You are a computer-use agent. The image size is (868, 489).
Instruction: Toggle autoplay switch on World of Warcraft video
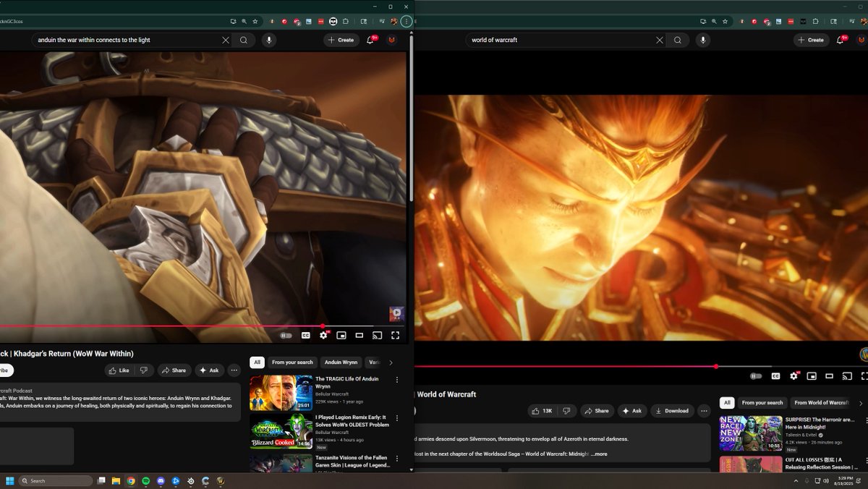pos(757,376)
